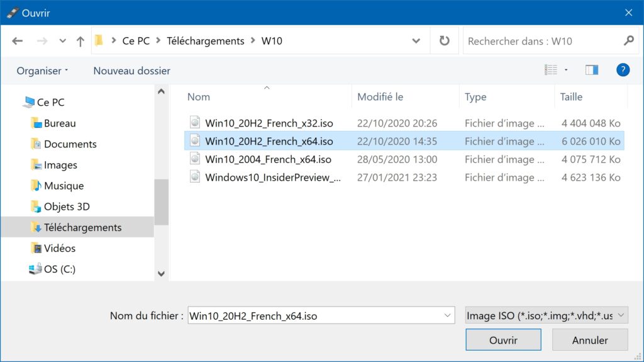The width and height of the screenshot is (644, 362).
Task: Open the Organiser menu
Action: coord(42,71)
